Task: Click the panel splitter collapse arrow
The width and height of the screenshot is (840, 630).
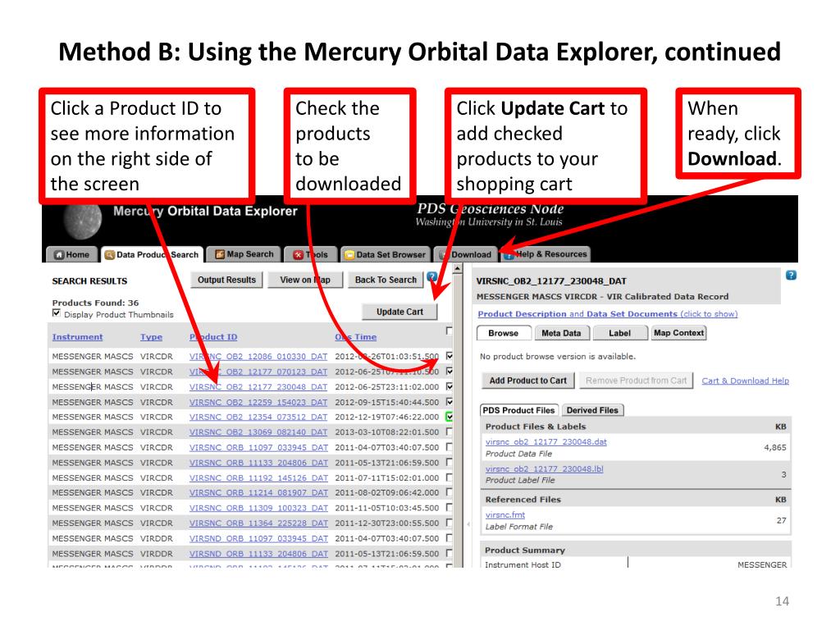Action: 468,524
